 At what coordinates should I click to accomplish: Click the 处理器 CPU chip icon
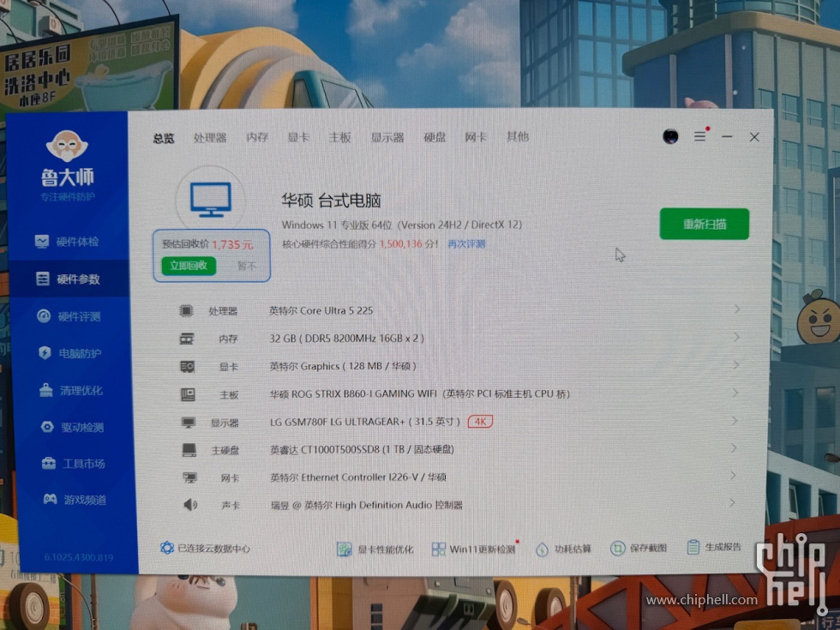186,310
